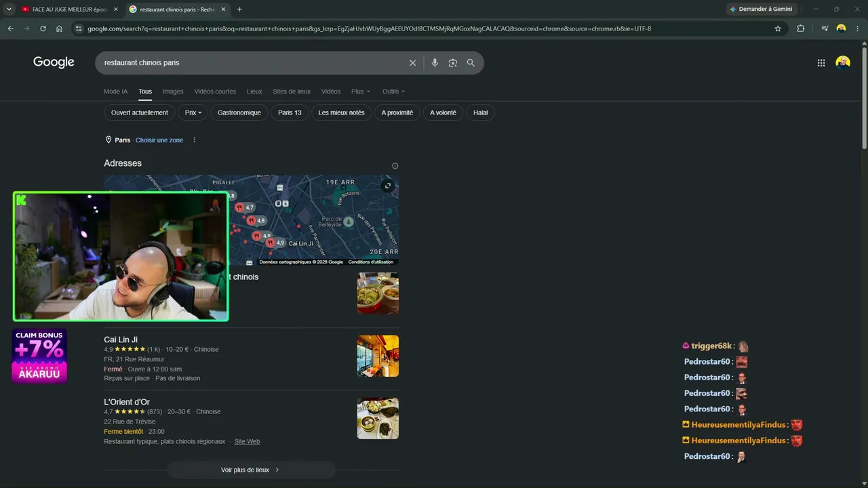Expand the map to full view
The width and height of the screenshot is (868, 488).
[x=388, y=186]
